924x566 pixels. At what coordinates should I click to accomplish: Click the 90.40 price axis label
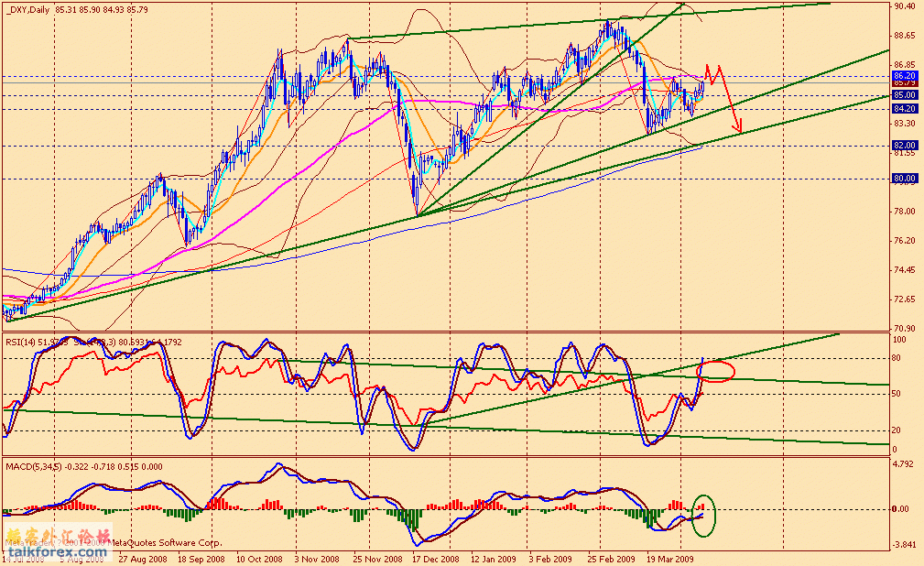(905, 6)
